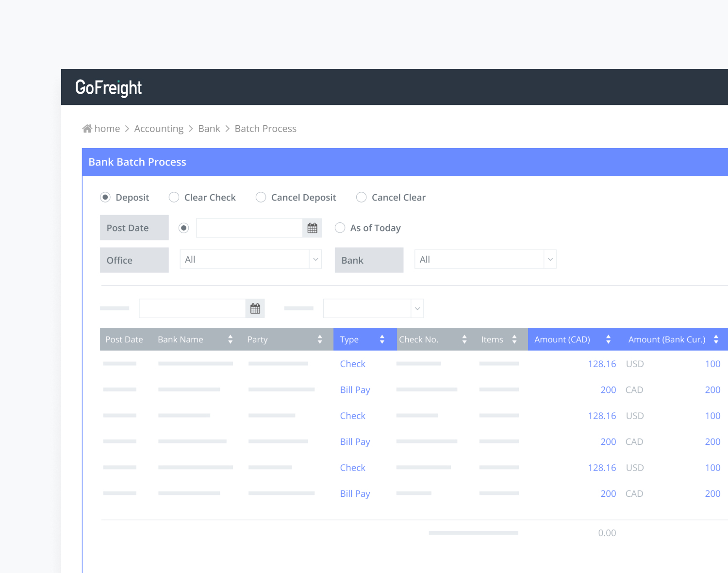This screenshot has width=728, height=573.
Task: Sort table by Items column
Action: (x=514, y=339)
